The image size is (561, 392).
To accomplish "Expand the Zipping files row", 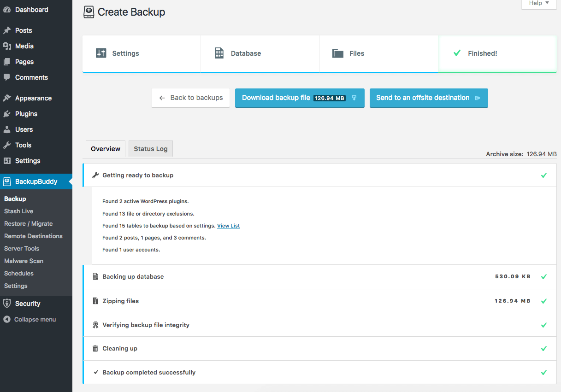I will tap(319, 301).
